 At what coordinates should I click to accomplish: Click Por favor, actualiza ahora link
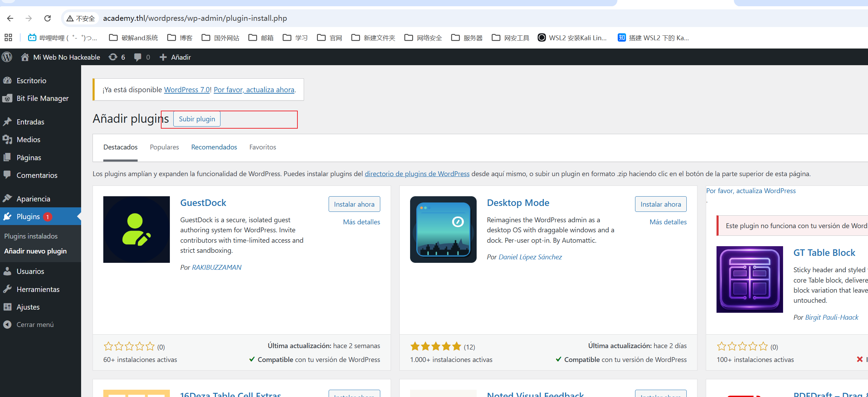pos(254,89)
